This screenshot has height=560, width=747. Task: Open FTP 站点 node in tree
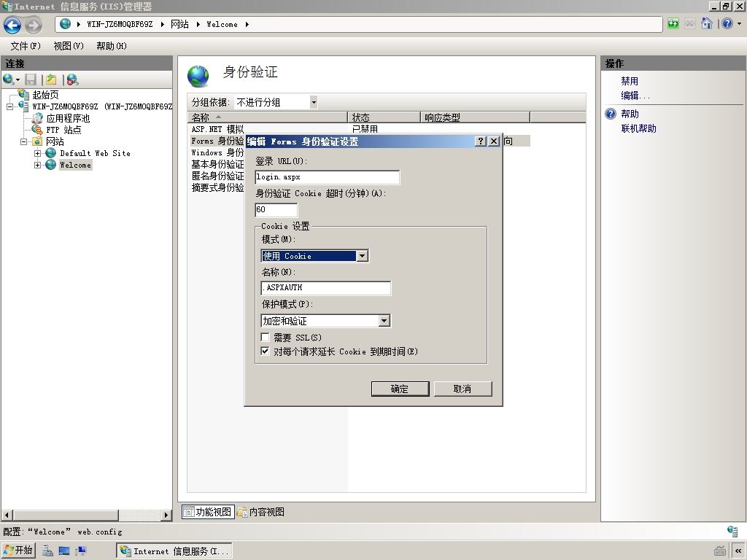tap(63, 130)
